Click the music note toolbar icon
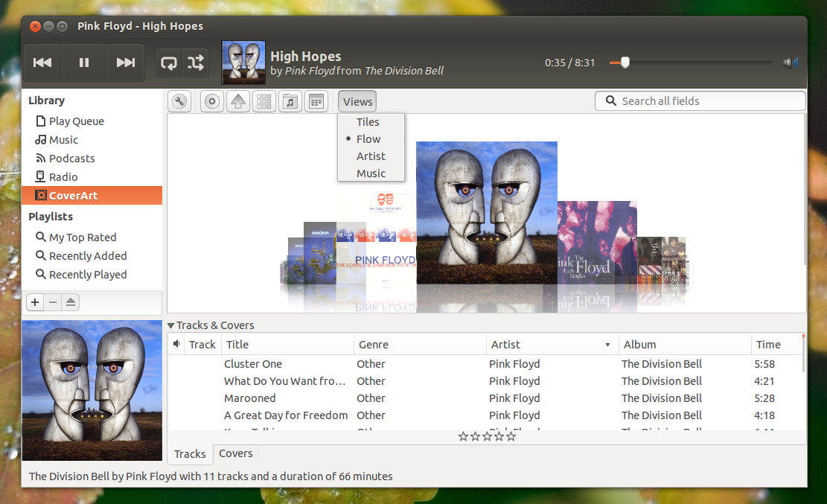827x504 pixels. coord(290,101)
